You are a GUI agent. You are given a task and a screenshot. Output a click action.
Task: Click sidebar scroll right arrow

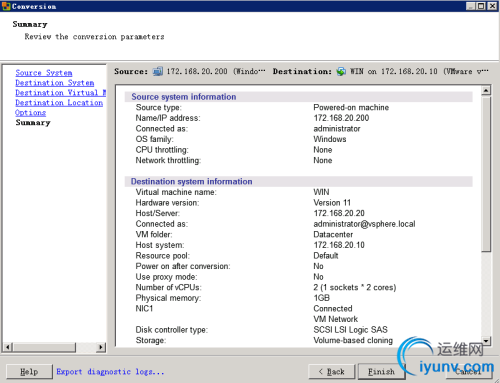coord(100,347)
